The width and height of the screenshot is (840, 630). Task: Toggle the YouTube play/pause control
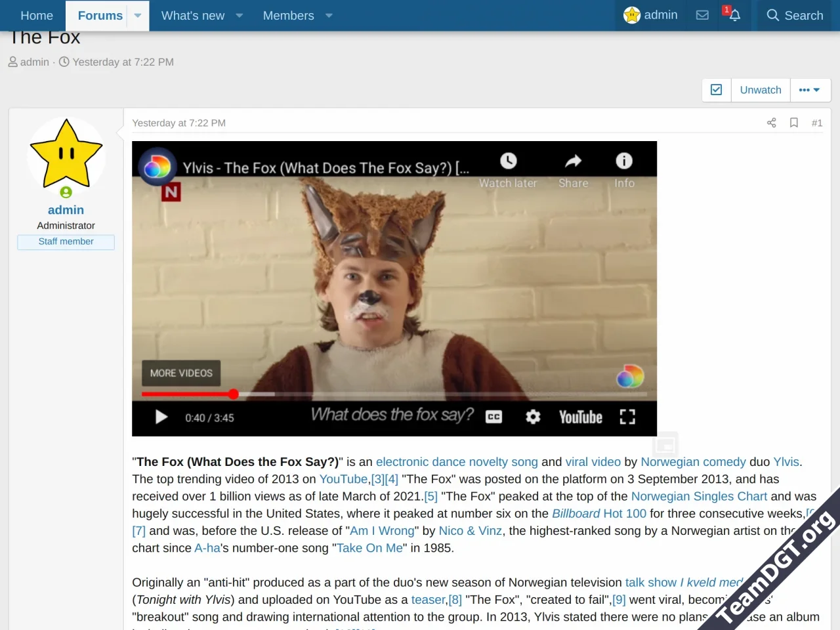coord(161,417)
